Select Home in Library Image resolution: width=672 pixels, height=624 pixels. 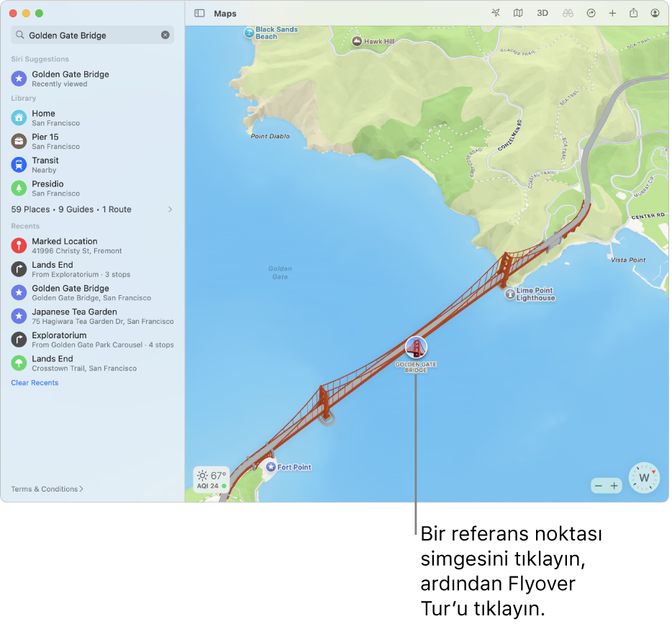pos(93,118)
